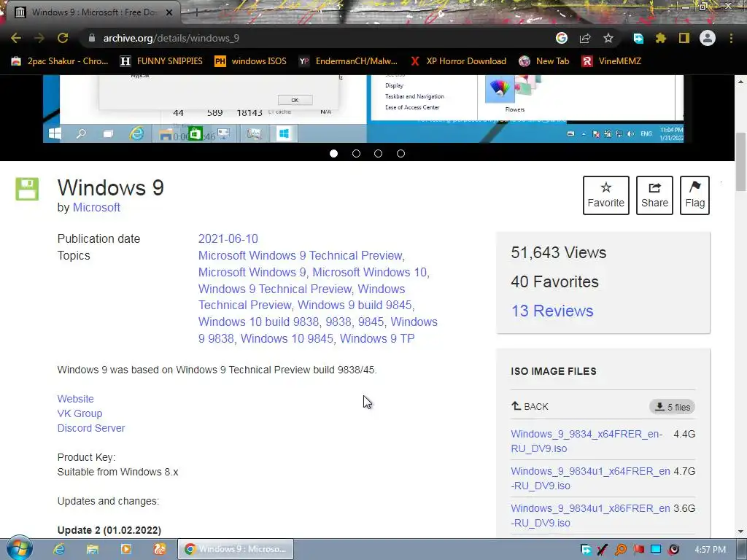Open the 2pac Shakur bookmark
Screen dimensions: 747x560
[x=60, y=61]
